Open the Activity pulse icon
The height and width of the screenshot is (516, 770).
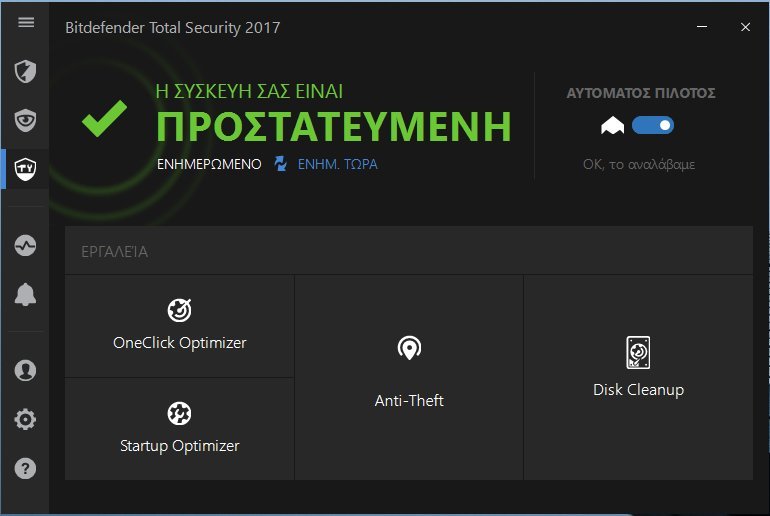pyautogui.click(x=25, y=245)
